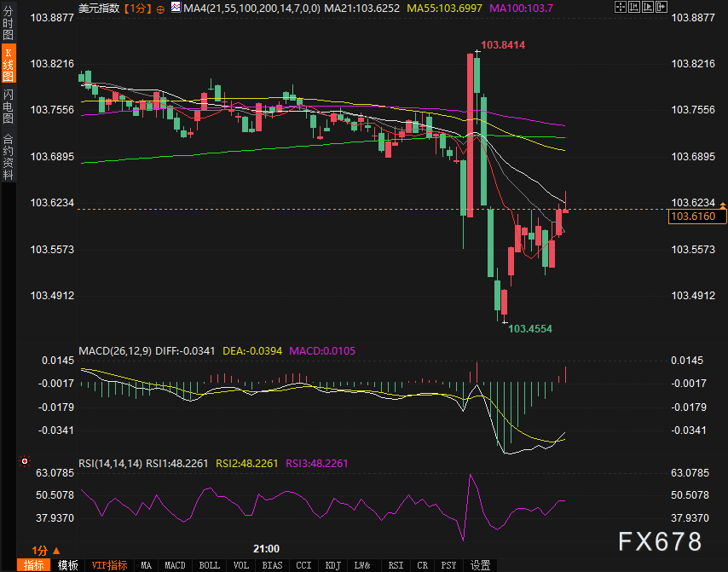Toggle the BOLL indicator

coord(209,565)
